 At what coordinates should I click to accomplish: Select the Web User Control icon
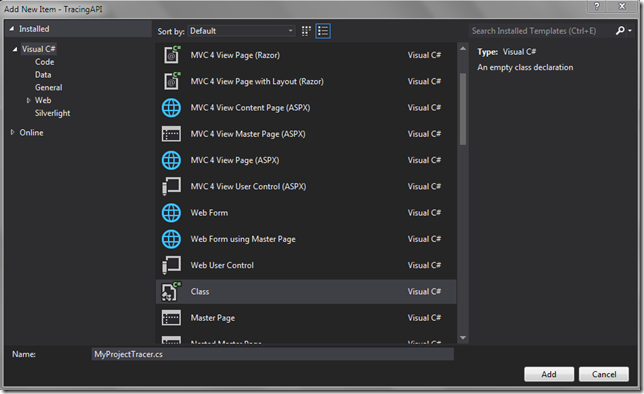pos(171,265)
